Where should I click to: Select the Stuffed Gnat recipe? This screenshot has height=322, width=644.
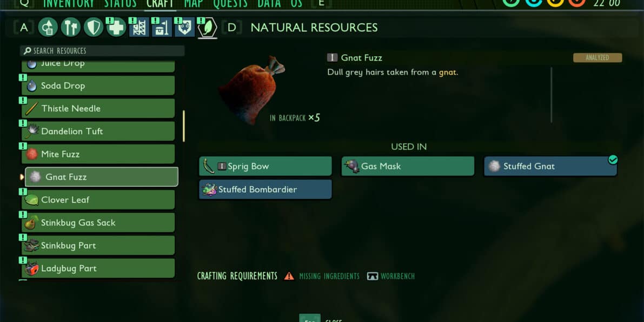click(550, 166)
